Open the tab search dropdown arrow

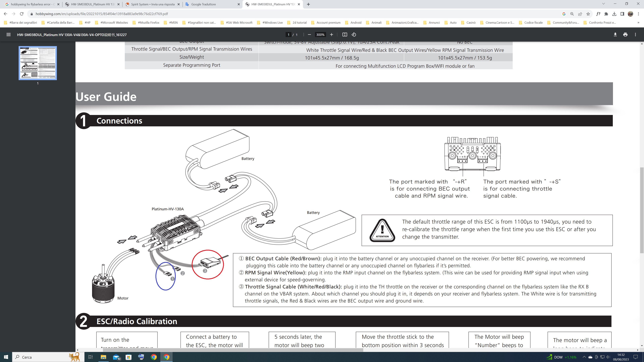pyautogui.click(x=604, y=4)
